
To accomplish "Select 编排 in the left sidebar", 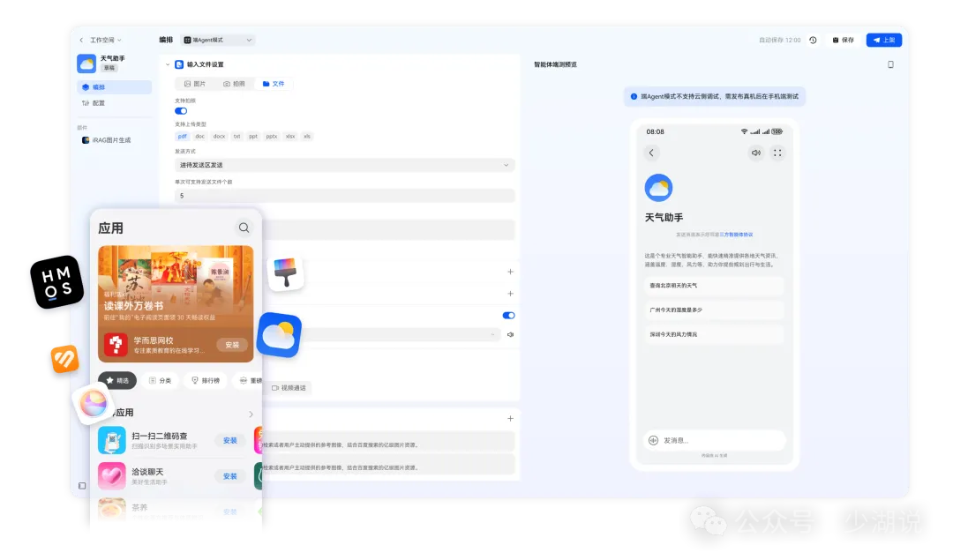I will (x=114, y=86).
